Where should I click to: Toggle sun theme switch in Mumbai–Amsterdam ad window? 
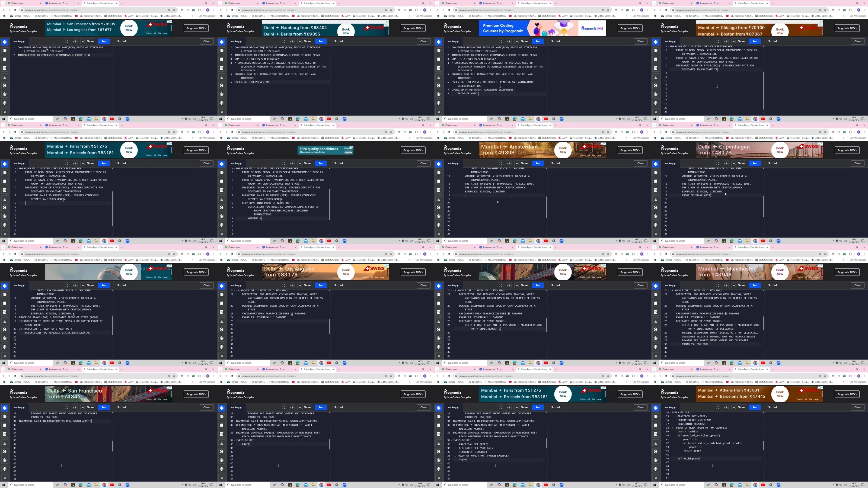pos(509,163)
